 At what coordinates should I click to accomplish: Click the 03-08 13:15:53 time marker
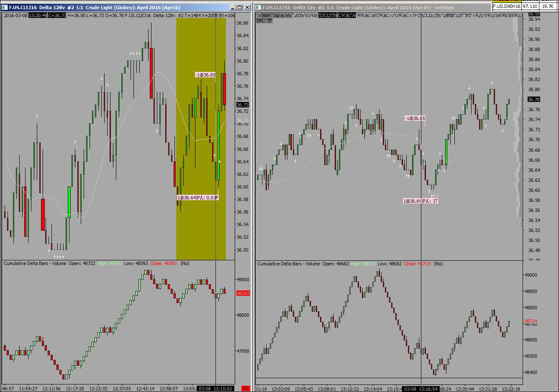215,389
